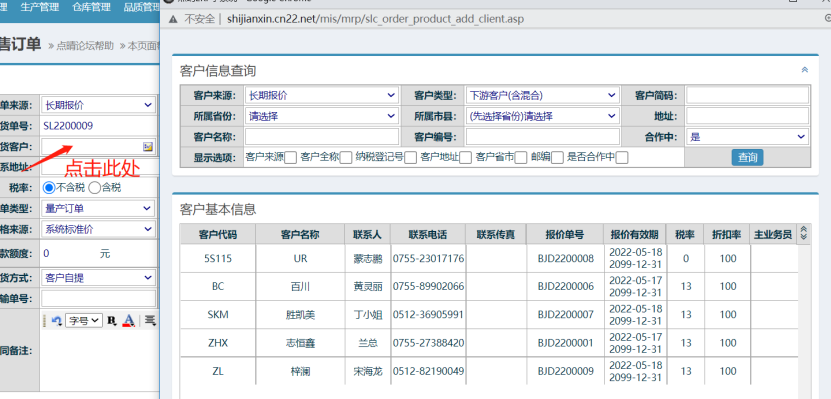Open the 合作中 dropdown showing 是

[747, 137]
